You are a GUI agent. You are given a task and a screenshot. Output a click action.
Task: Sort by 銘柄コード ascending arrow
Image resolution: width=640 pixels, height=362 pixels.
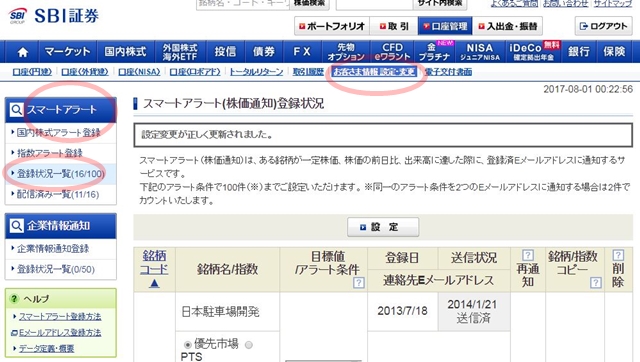(154, 283)
